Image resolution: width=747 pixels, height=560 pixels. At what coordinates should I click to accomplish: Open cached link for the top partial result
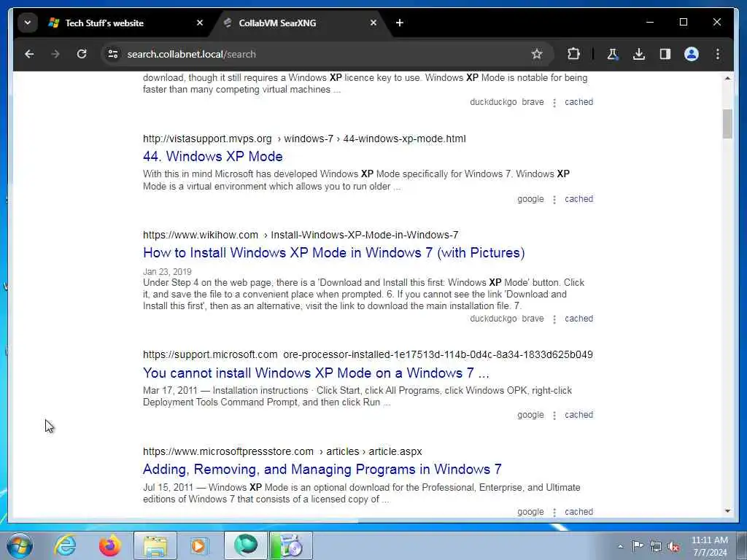point(578,102)
